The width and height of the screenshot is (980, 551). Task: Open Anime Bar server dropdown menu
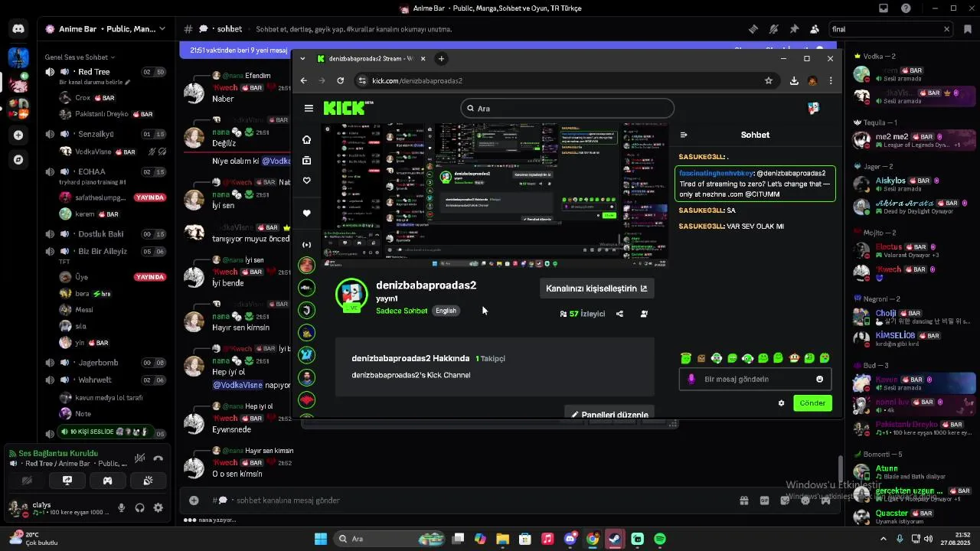(x=106, y=29)
